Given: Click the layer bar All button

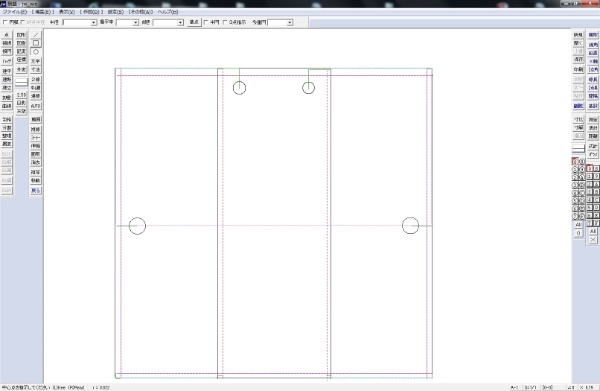Looking at the screenshot, I should pyautogui.click(x=578, y=225).
